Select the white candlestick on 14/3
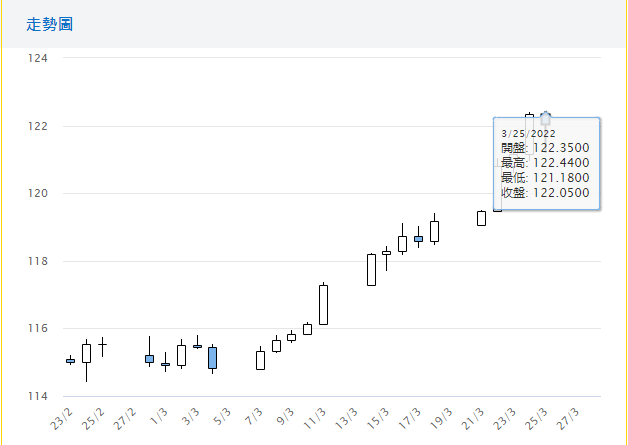628x445 pixels. pos(371,270)
